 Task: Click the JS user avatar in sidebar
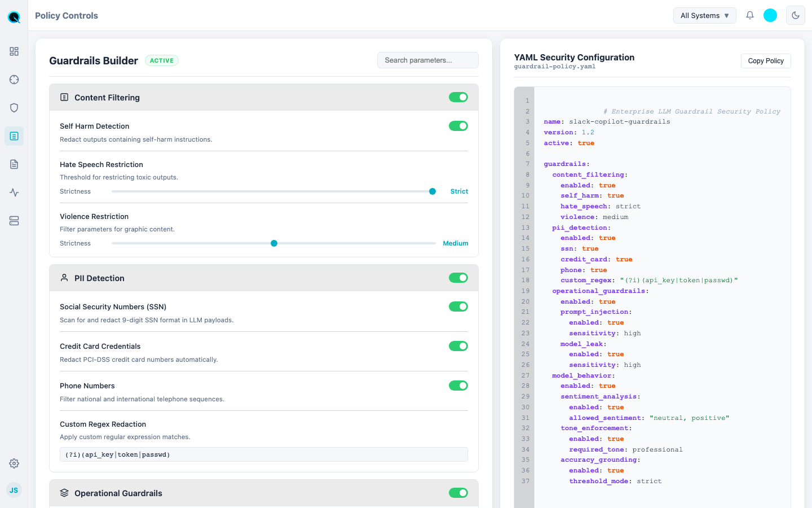click(14, 490)
